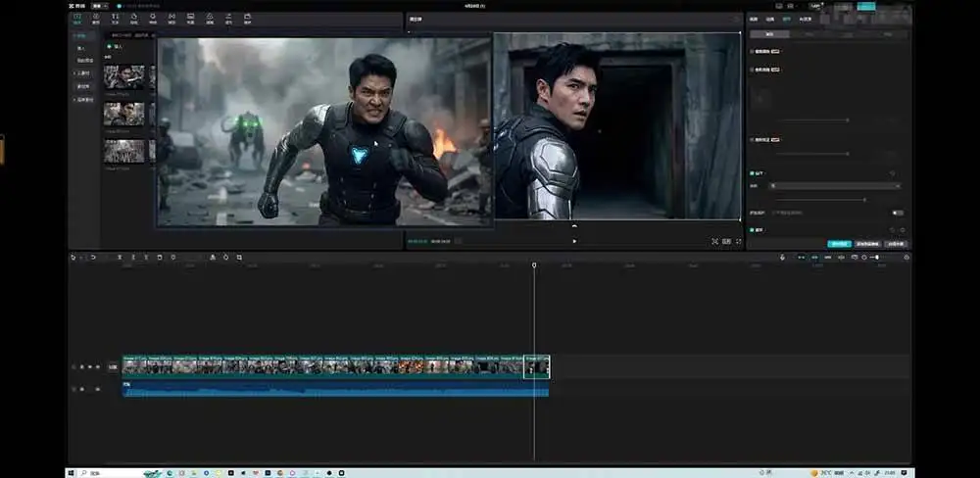
Task: Open the Text tab in top toolbar
Action: pos(115,19)
